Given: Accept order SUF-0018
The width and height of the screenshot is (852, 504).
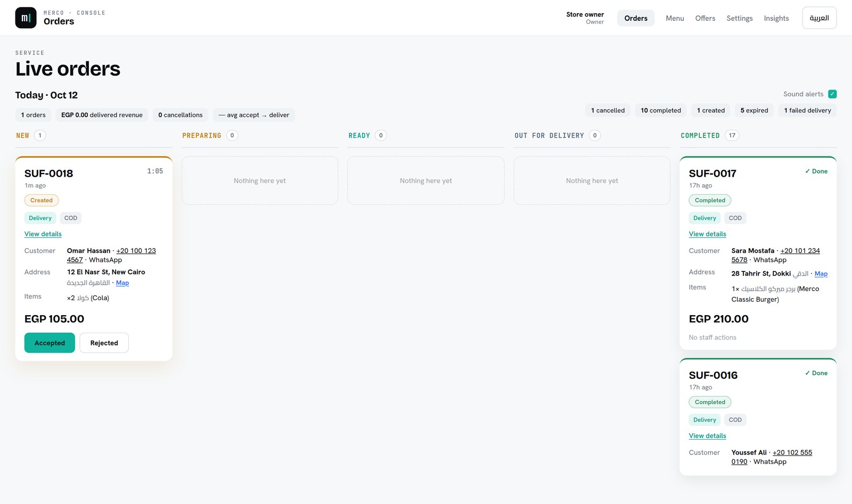Looking at the screenshot, I should [50, 343].
